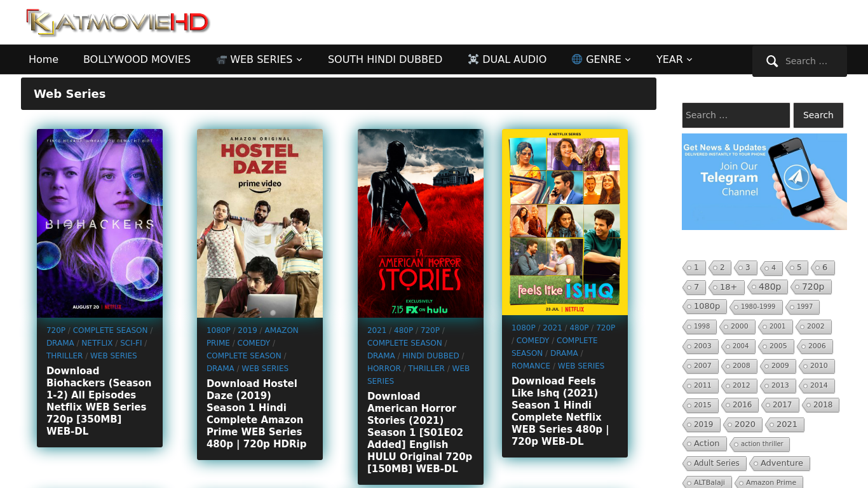Image resolution: width=868 pixels, height=488 pixels.
Task: Click 720P category under Biohackers
Action: point(56,330)
